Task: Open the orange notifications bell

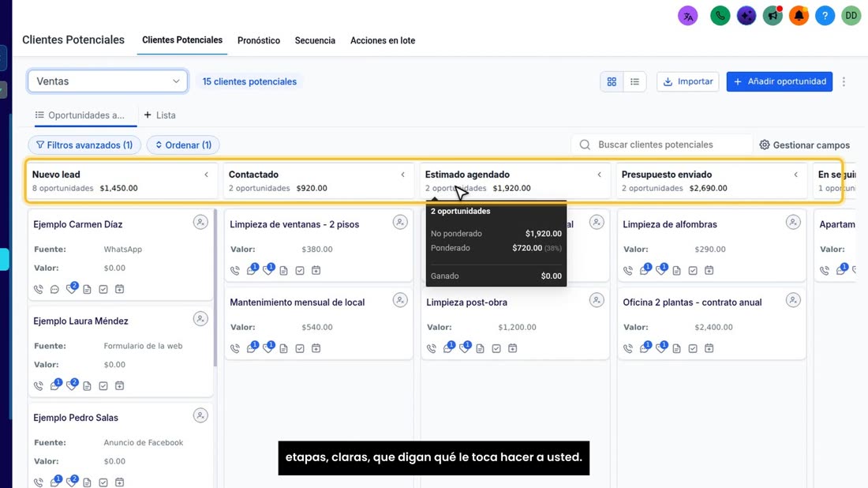Action: pyautogui.click(x=799, y=16)
